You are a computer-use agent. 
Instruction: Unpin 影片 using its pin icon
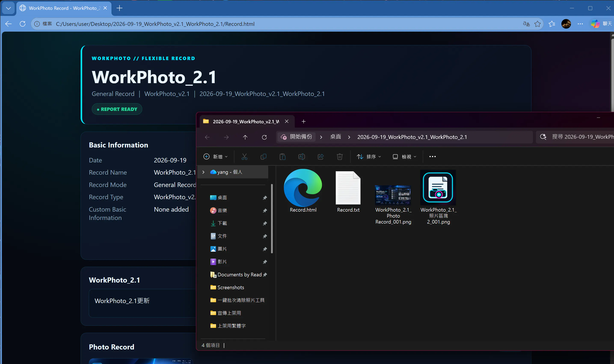(265, 262)
